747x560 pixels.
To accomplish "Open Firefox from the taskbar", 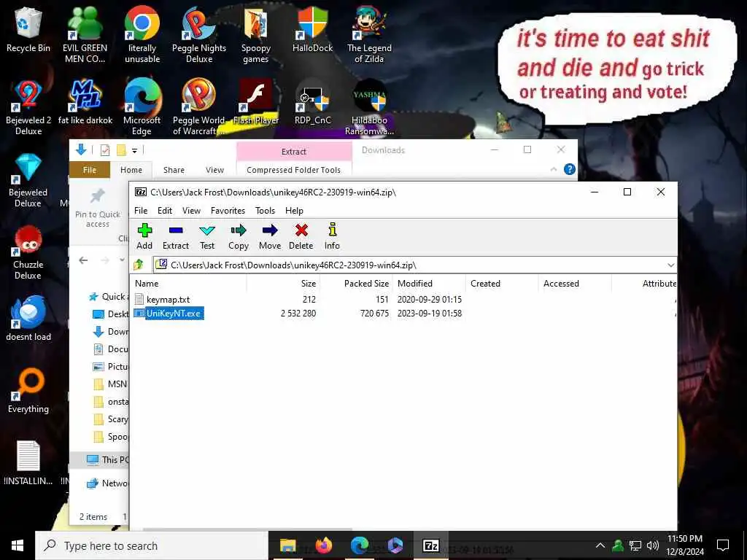I will pyautogui.click(x=323, y=545).
